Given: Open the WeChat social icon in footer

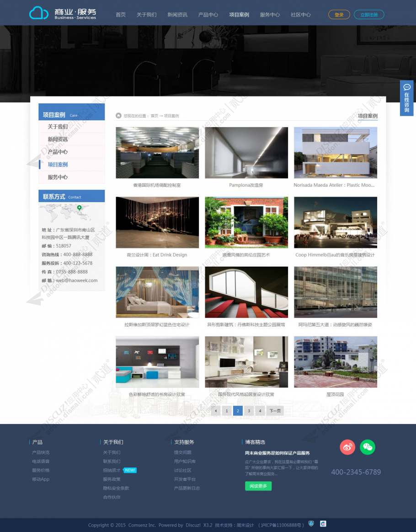Looking at the screenshot, I should (368, 447).
